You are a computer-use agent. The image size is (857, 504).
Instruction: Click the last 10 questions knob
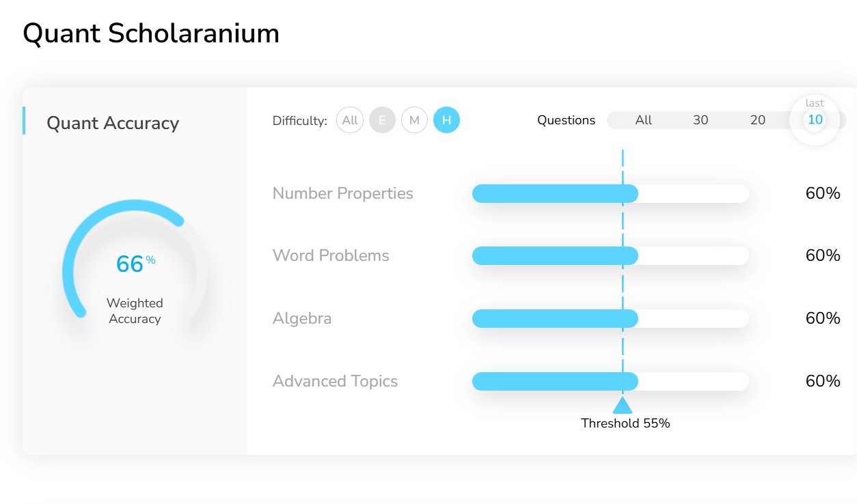click(815, 120)
